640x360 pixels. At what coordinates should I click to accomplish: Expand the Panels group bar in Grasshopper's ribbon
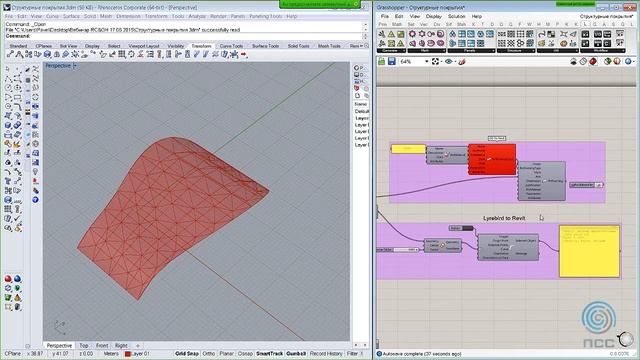click(x=471, y=51)
